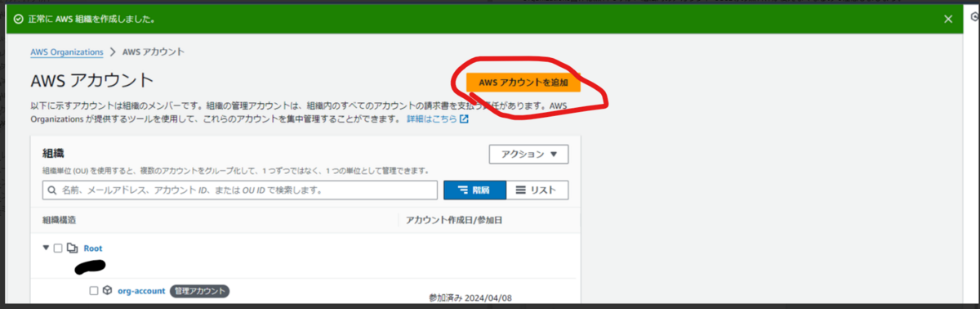Check the org-account checkbox
This screenshot has height=309, width=980.
[x=94, y=290]
